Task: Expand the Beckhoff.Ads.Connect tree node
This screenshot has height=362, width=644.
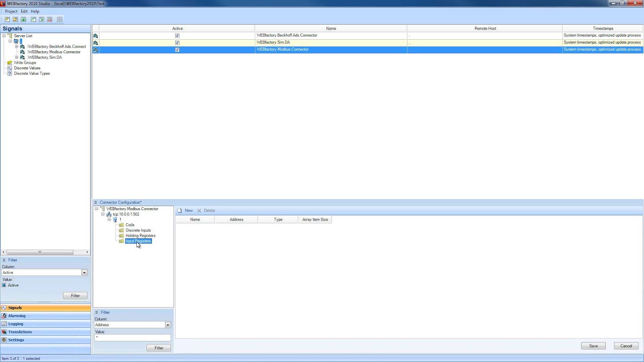Action: (16, 47)
